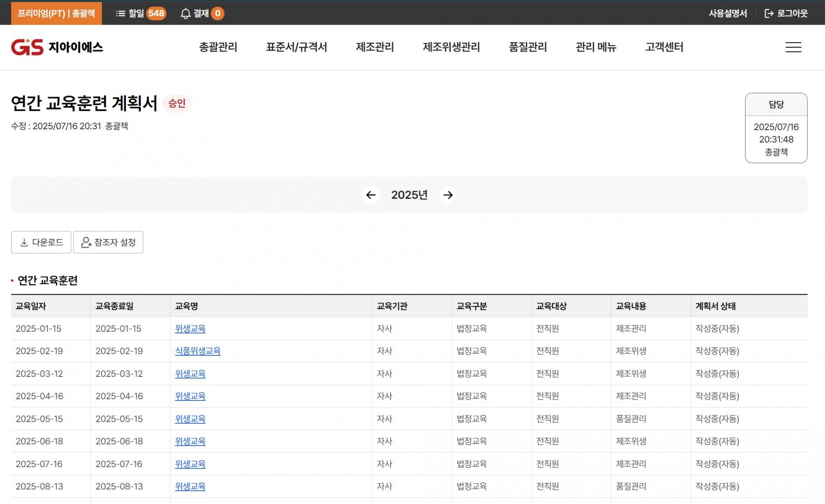This screenshot has height=504, width=825.
Task: Open the 품질관리 menu
Action: pyautogui.click(x=528, y=47)
